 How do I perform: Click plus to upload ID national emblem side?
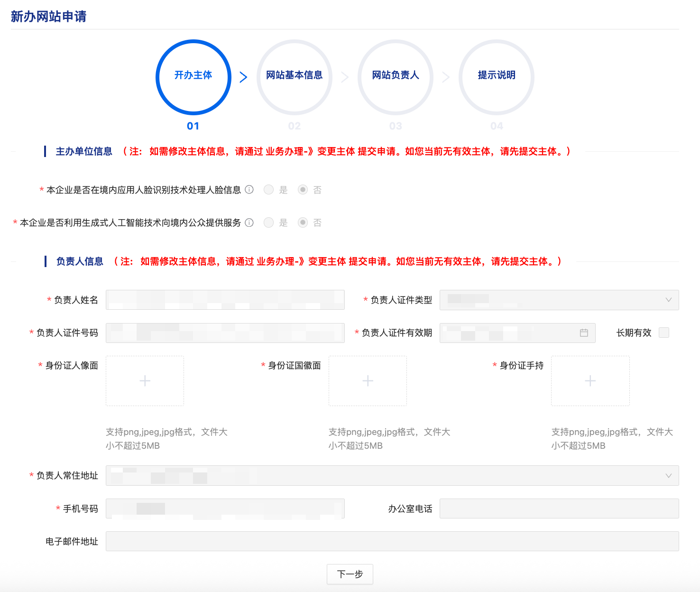coord(368,381)
